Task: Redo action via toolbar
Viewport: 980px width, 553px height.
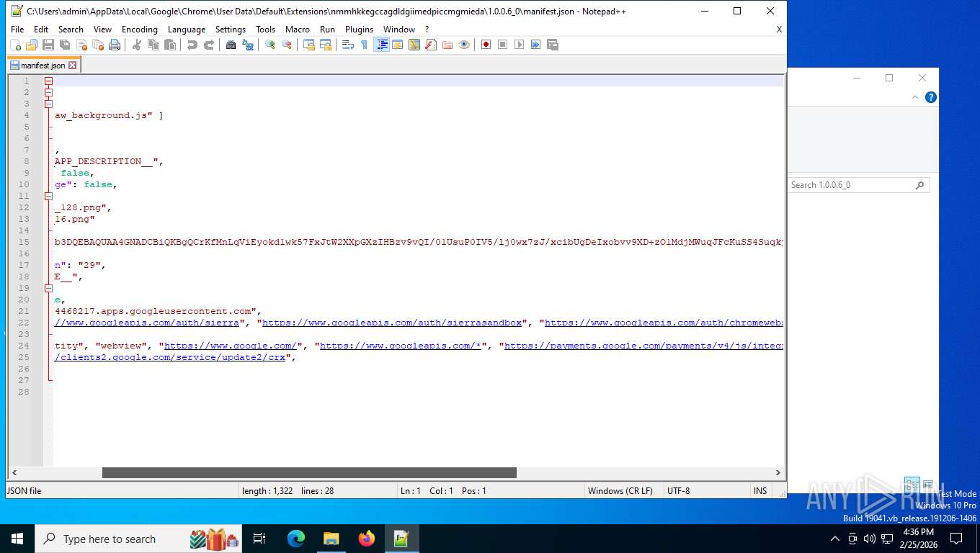Action: click(208, 45)
